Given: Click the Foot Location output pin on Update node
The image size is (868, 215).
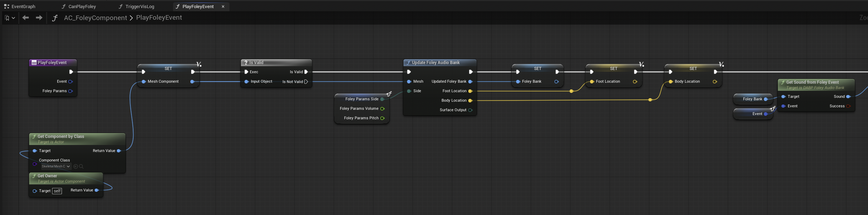Looking at the screenshot, I should 470,91.
